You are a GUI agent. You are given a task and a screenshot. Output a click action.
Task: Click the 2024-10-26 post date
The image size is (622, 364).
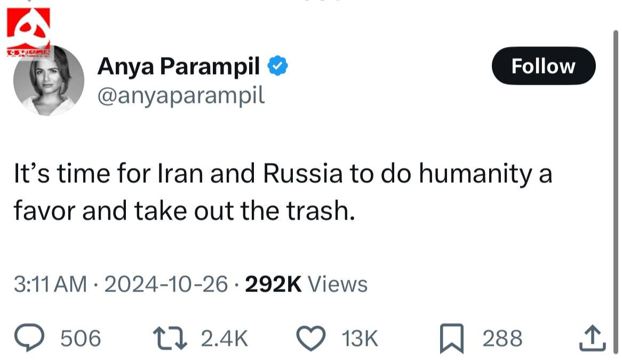165,285
